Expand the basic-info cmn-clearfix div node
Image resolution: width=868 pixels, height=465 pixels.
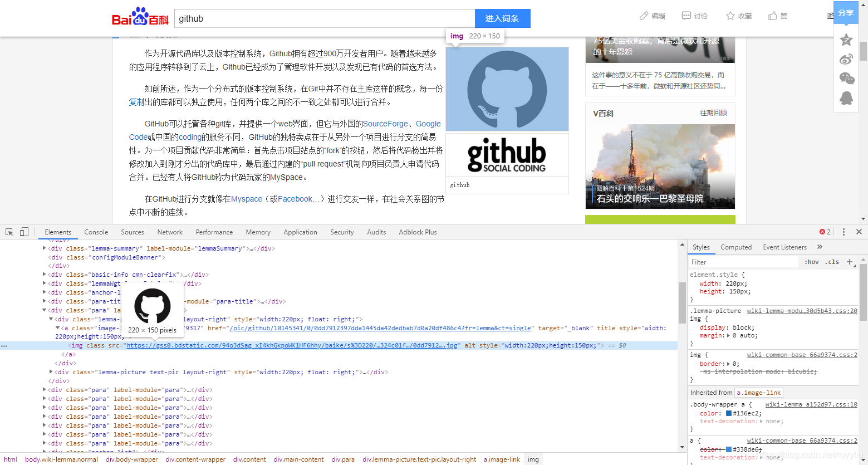pyautogui.click(x=44, y=275)
